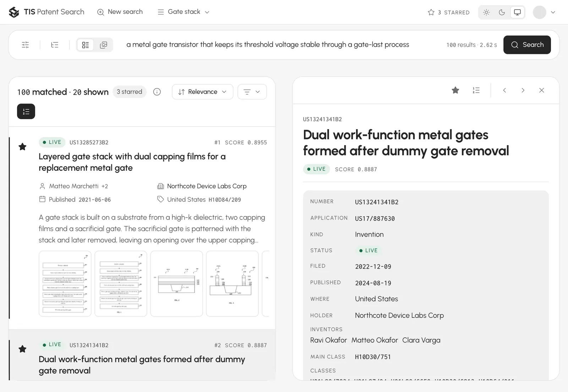568x392 pixels.
Task: Select the list-with-details view icon
Action: point(86,45)
